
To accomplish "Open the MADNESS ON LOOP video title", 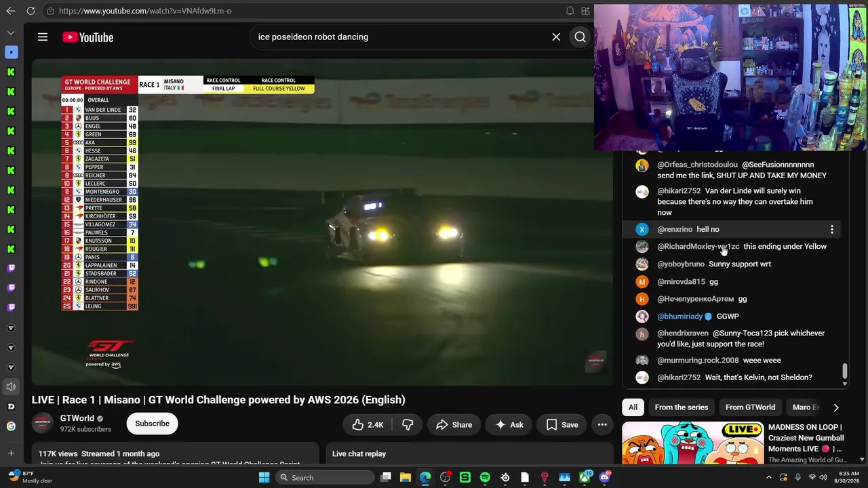I will click(805, 438).
